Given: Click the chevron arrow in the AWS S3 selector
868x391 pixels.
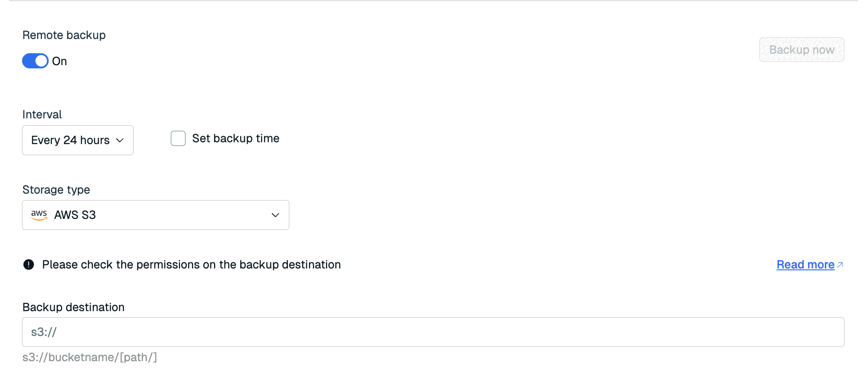Looking at the screenshot, I should click(276, 215).
